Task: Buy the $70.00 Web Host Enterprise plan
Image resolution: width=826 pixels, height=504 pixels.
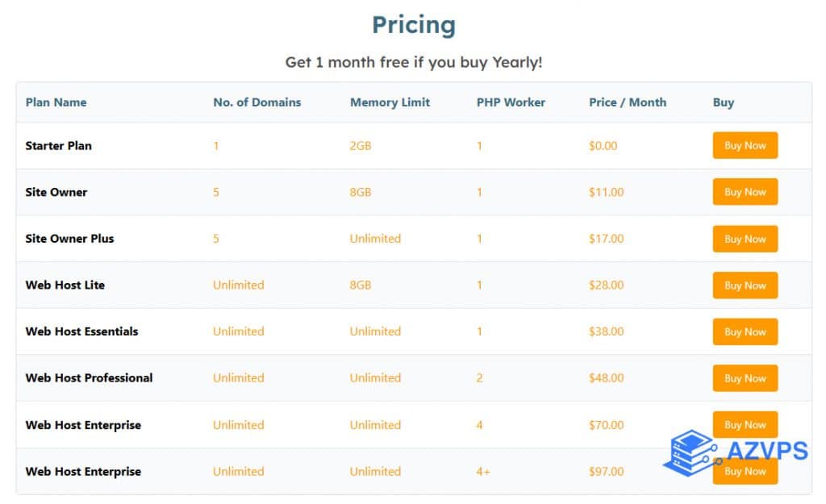Action: pyautogui.click(x=745, y=423)
